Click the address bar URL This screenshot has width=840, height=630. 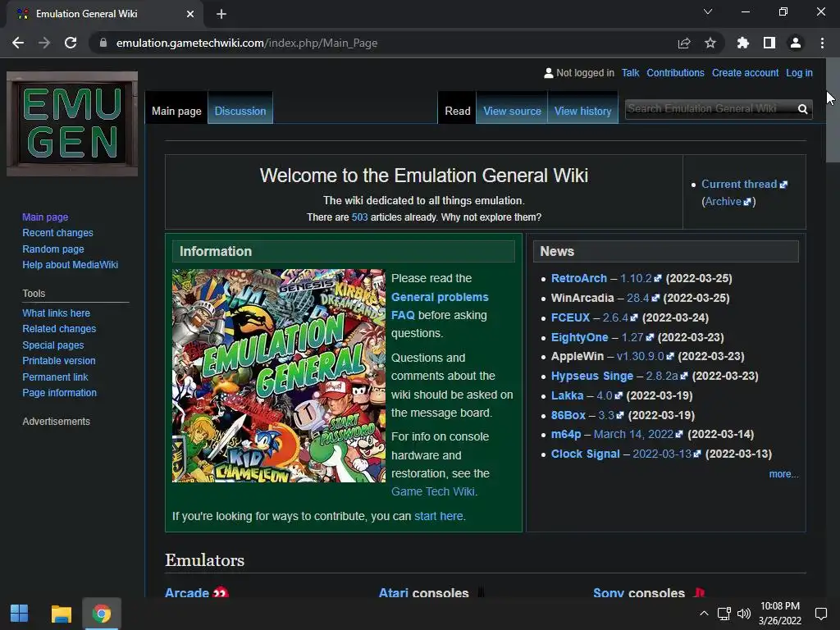pos(246,43)
